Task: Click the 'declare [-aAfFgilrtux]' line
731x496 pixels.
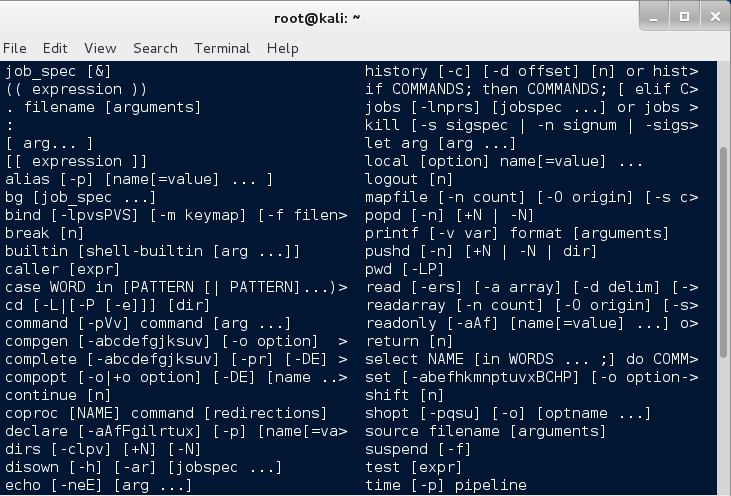Action: [x=176, y=431]
